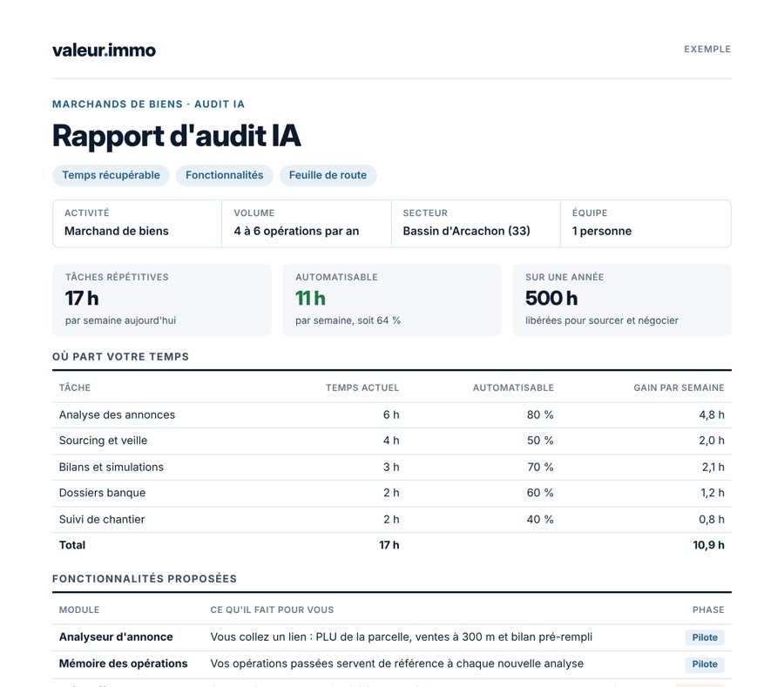Click the '1 personne' team value
Image resolution: width=784 pixels, height=687 pixels.
(601, 231)
